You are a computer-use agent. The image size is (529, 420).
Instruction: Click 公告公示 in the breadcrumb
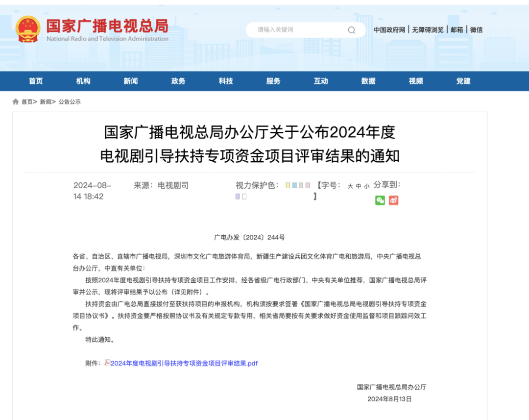click(x=70, y=102)
